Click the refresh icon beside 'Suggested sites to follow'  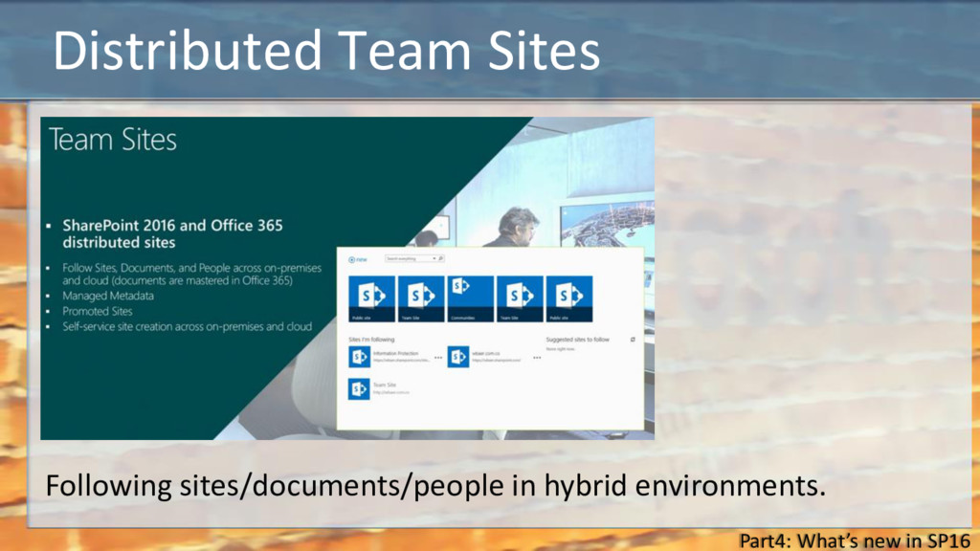click(633, 340)
